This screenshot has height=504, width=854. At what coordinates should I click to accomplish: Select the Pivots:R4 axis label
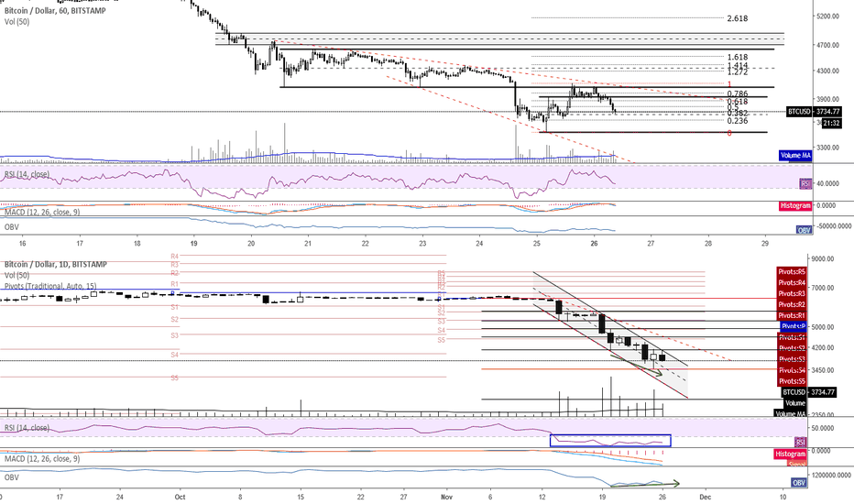(x=792, y=282)
